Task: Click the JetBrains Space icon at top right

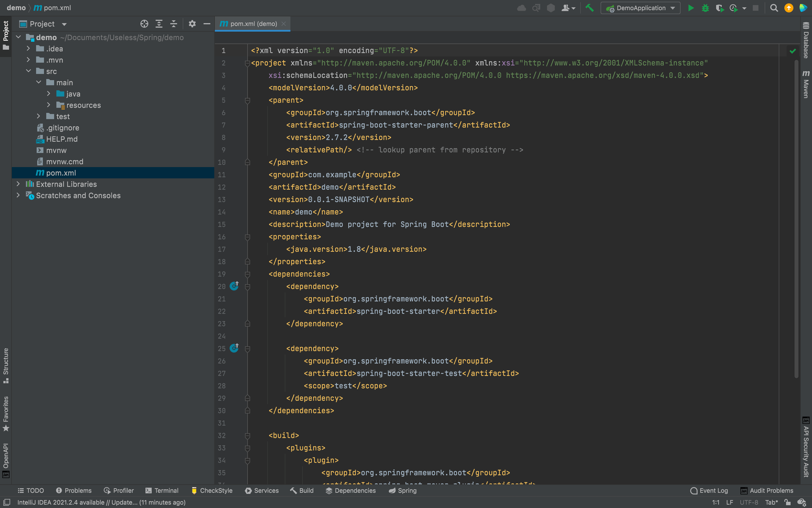Action: (x=803, y=8)
